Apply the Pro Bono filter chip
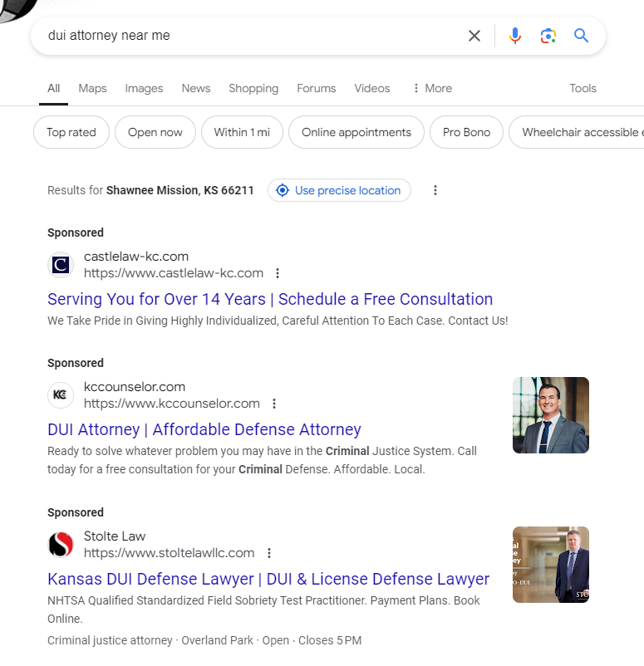 (x=466, y=132)
